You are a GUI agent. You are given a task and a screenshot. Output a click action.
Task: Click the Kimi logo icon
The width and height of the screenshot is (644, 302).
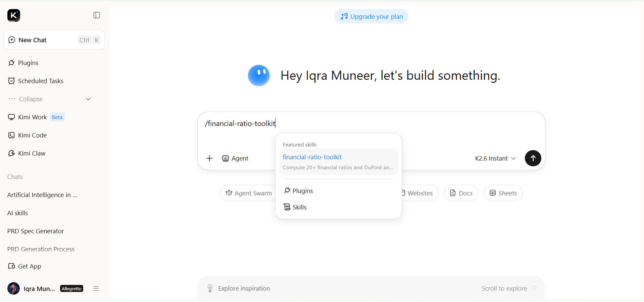pyautogui.click(x=14, y=15)
